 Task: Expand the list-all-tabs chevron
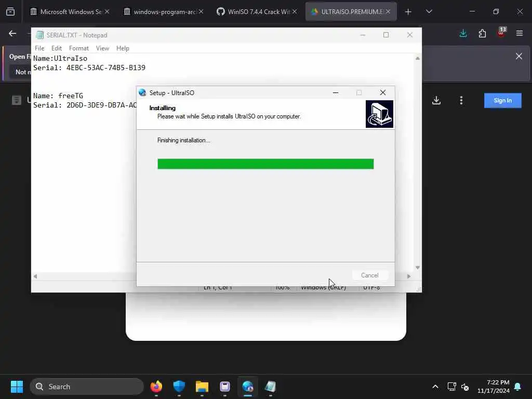coord(429,11)
